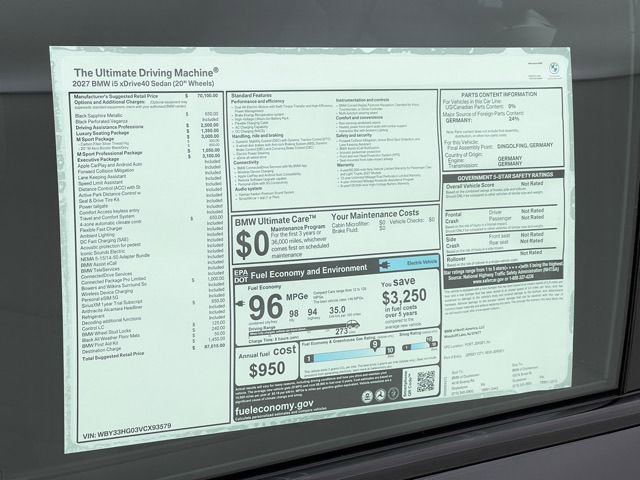Click the 96 MPGe combined figure
The height and width of the screenshot is (480, 640).
click(266, 308)
